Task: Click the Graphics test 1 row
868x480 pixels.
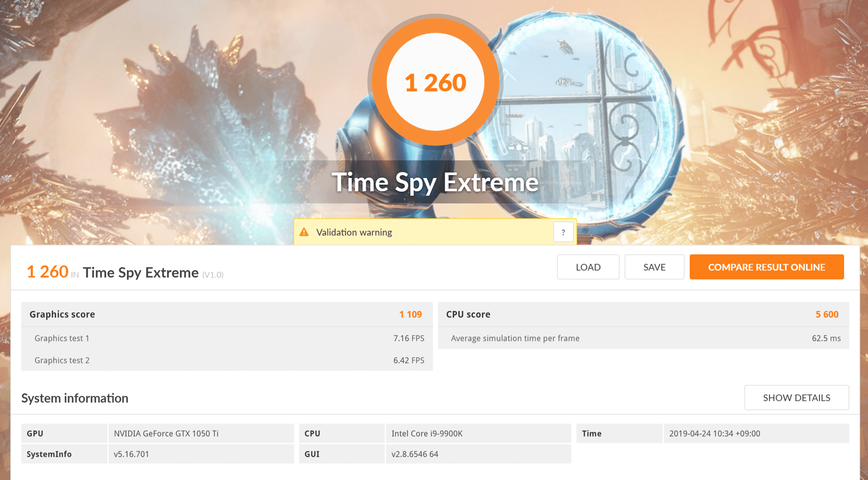Action: (x=226, y=338)
